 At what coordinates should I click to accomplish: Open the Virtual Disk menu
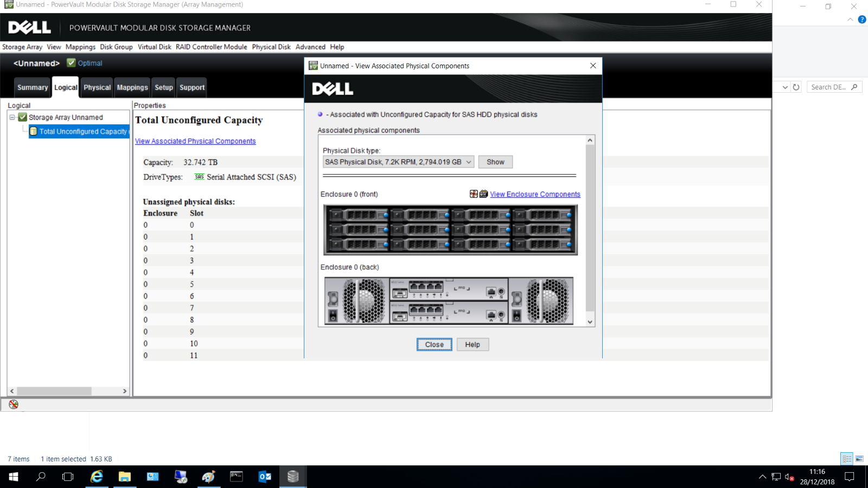tap(154, 47)
